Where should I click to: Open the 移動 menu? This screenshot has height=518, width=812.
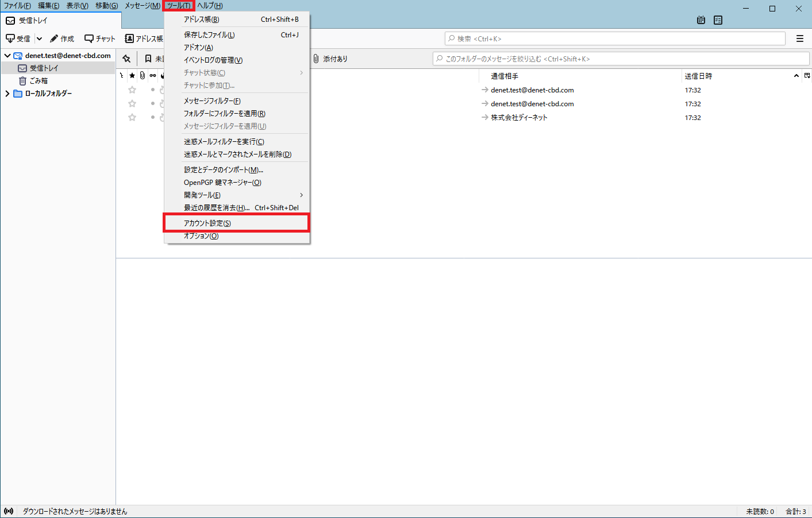point(107,6)
